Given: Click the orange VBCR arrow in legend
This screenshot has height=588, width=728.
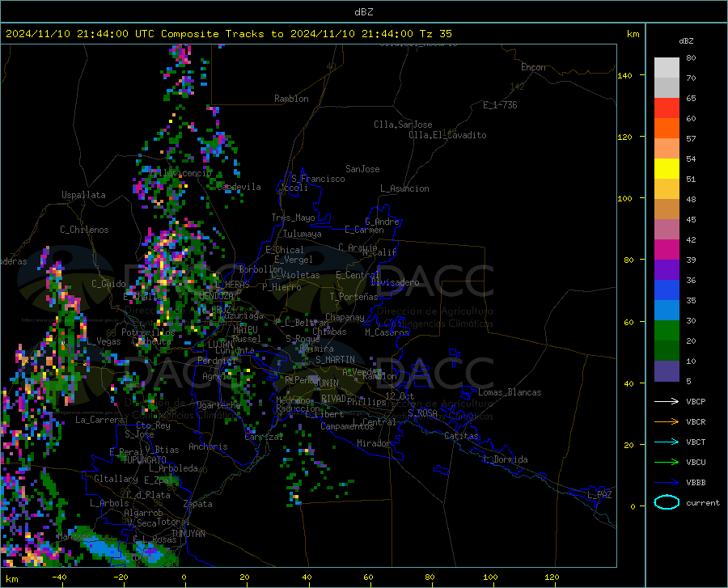Looking at the screenshot, I should pyautogui.click(x=667, y=422).
